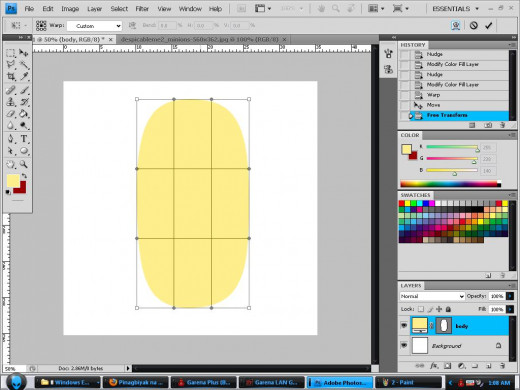Add layer style via fx icon
This screenshot has height=390, width=520.
(x=434, y=366)
